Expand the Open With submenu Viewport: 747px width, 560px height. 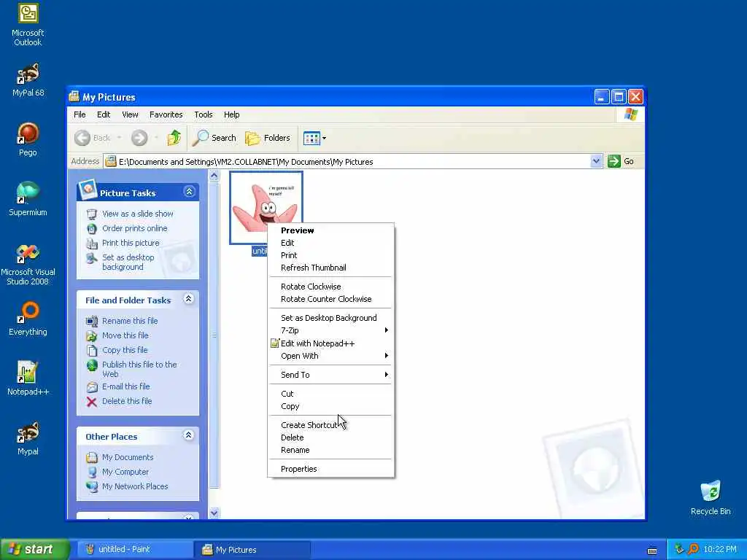point(330,356)
